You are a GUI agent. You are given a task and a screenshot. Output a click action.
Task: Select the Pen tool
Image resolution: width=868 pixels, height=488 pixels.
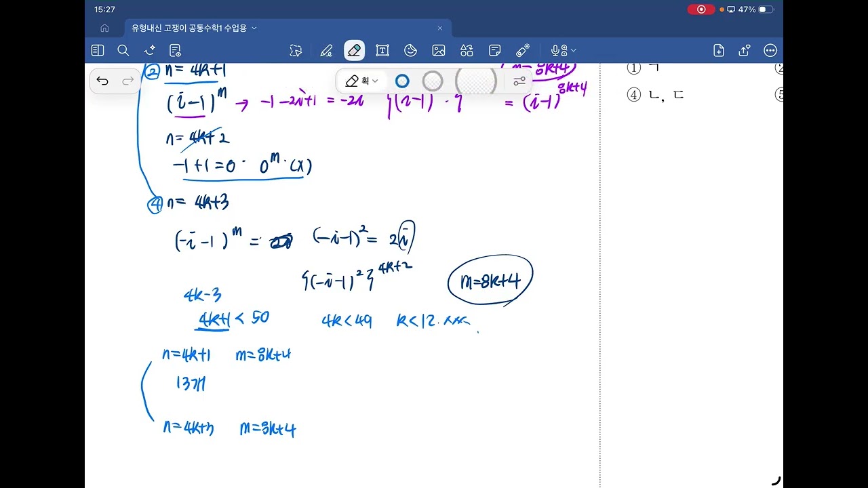pos(326,50)
